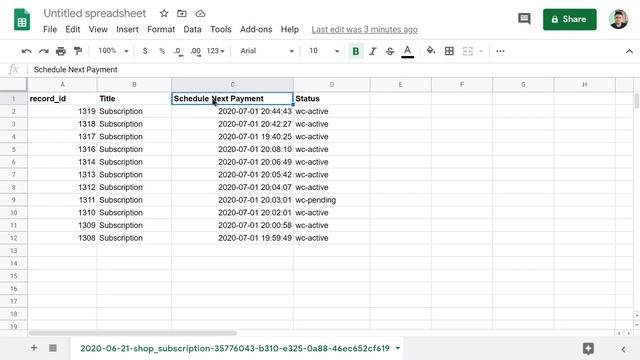Click the cell containing 1319

click(x=62, y=111)
